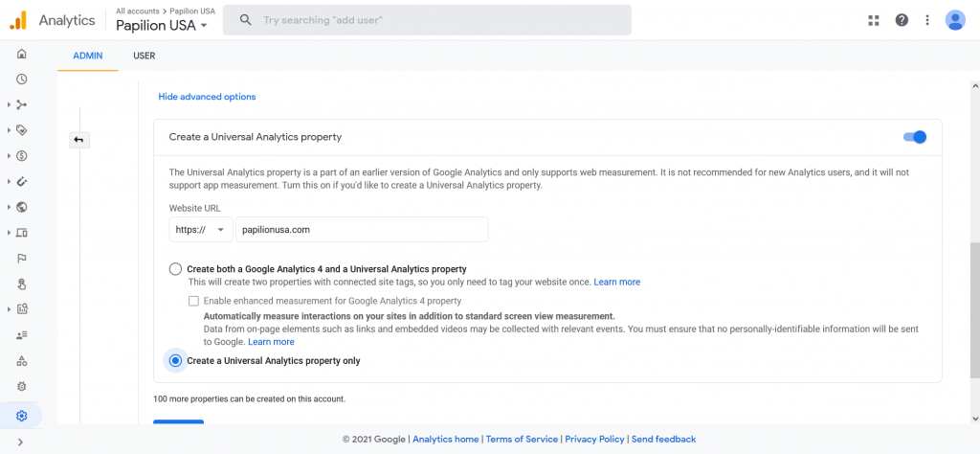Click the All accounts breadcrumb
Screen dimensions: 980x454
138,11
